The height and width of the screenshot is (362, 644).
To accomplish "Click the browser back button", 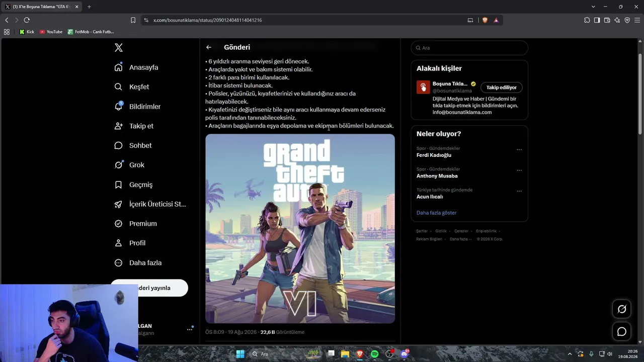I will (x=7, y=20).
